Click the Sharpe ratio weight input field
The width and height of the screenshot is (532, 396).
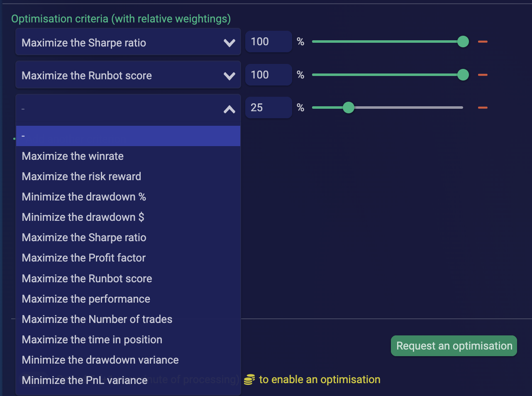pyautogui.click(x=268, y=42)
